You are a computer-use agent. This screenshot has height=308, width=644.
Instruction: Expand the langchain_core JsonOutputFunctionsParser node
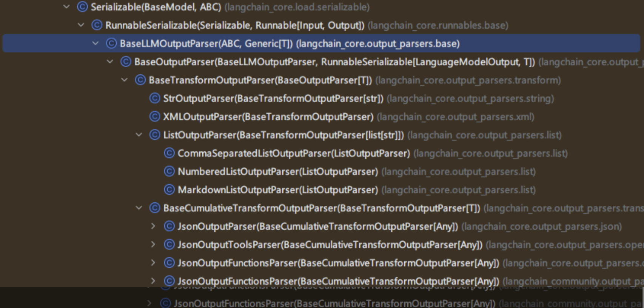[x=153, y=263]
